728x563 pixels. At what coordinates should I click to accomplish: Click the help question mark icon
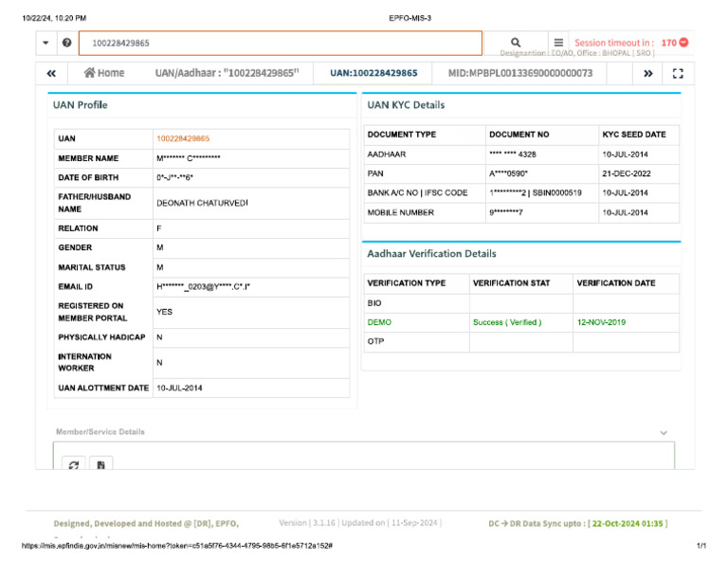(x=67, y=43)
